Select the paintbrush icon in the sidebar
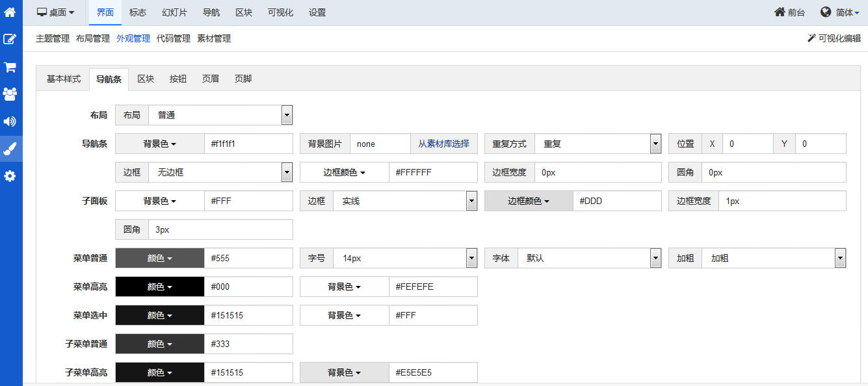This screenshot has height=386, width=868. [x=10, y=149]
